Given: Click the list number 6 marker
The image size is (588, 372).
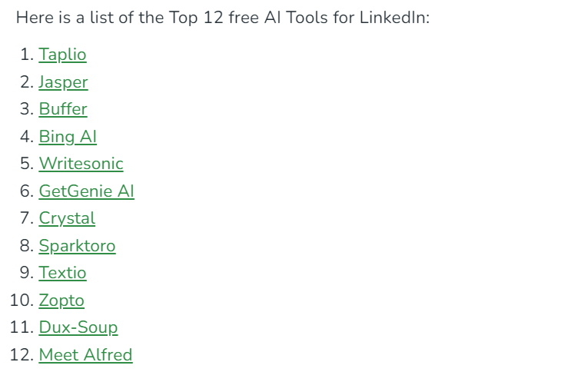Looking at the screenshot, I should point(27,191).
